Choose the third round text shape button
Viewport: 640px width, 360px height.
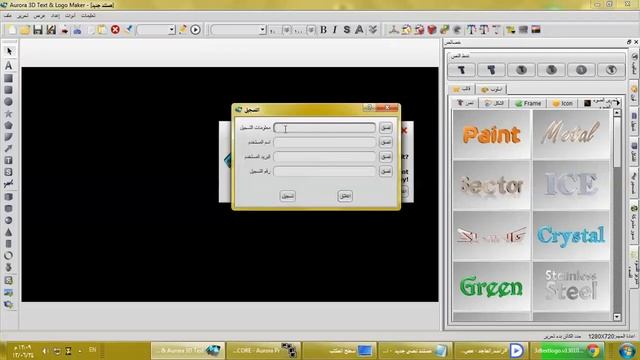pyautogui.click(x=521, y=70)
